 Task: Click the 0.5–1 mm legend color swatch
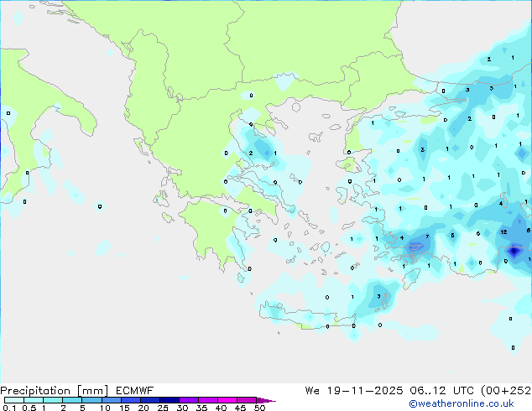(x=34, y=400)
